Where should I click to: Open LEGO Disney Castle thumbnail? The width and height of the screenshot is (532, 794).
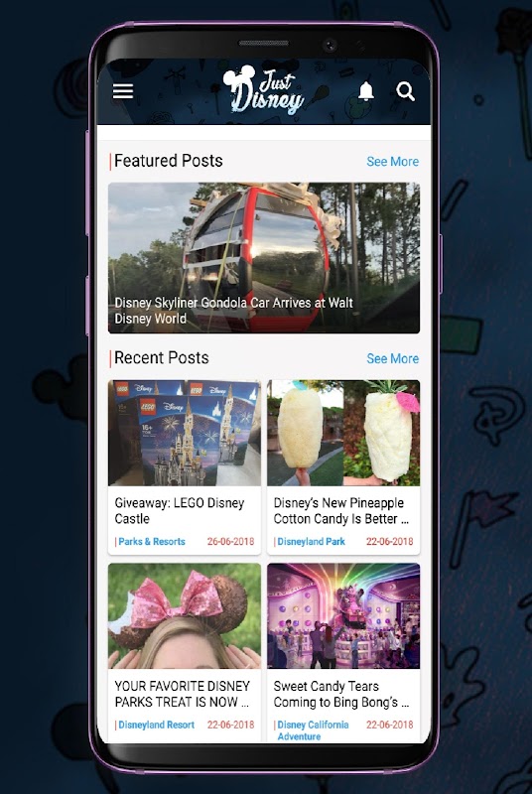[x=185, y=433]
